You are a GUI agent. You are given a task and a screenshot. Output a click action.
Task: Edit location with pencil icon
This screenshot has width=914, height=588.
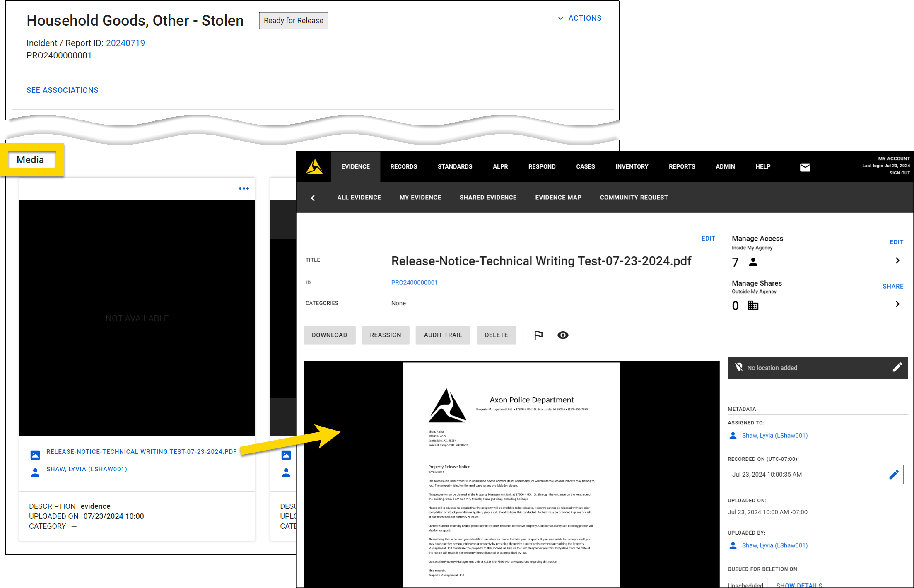897,367
